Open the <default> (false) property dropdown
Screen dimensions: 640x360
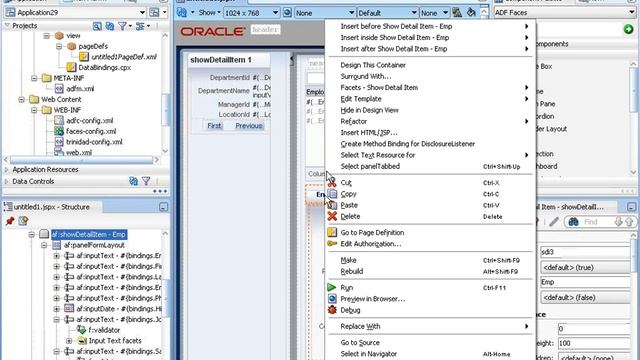[x=585, y=298]
